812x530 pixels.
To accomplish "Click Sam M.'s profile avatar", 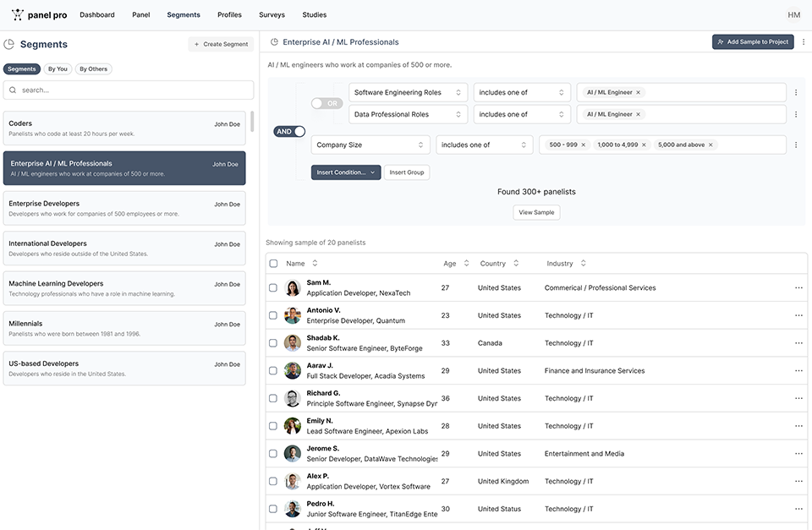I will coord(292,287).
